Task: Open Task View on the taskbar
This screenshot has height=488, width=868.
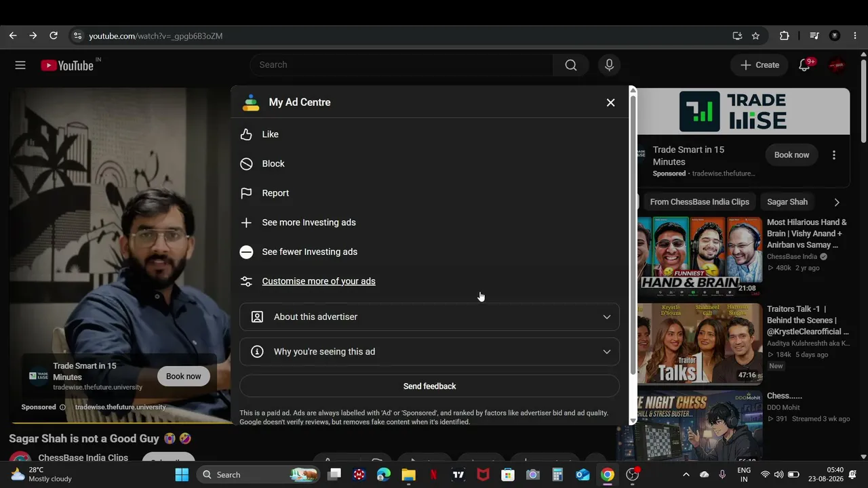Action: [334, 474]
